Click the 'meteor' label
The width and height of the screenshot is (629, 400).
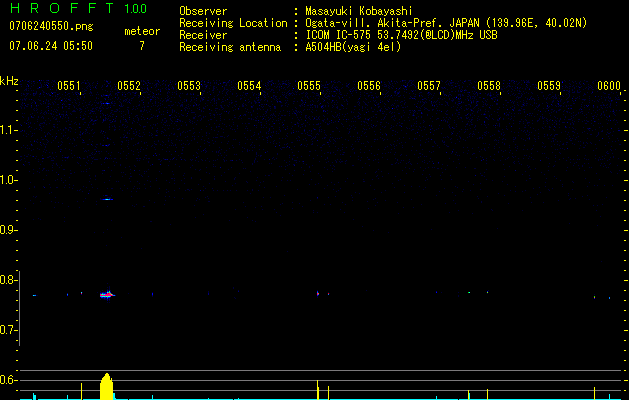[x=142, y=31]
